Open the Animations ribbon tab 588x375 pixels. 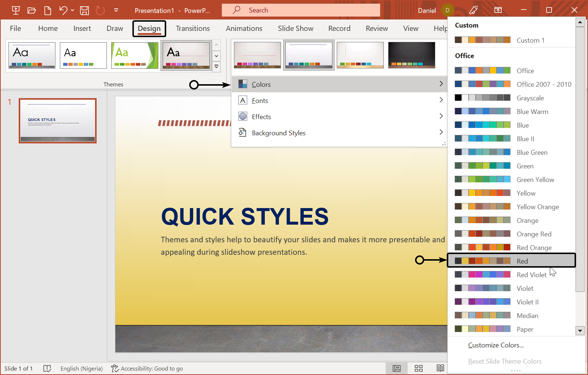click(244, 28)
